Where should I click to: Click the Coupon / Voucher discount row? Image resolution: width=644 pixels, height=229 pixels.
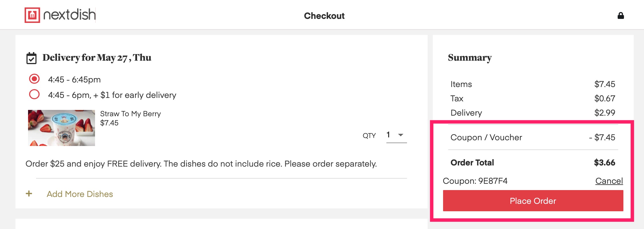coord(532,137)
